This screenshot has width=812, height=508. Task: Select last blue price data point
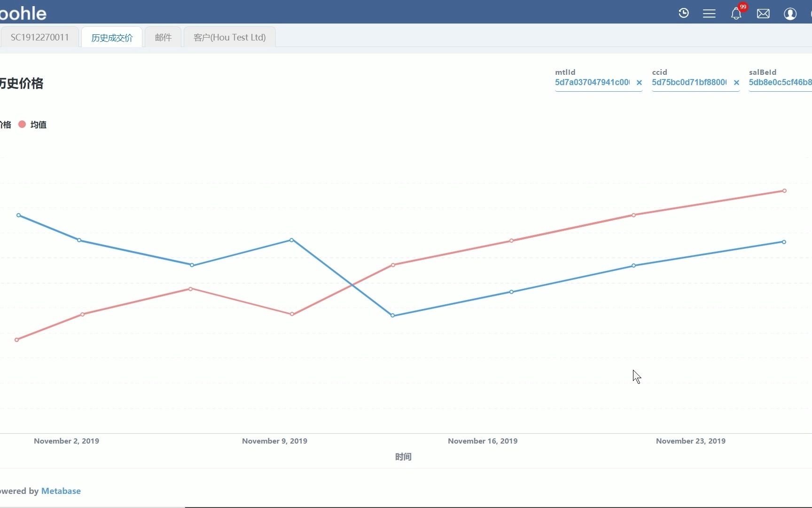click(784, 242)
